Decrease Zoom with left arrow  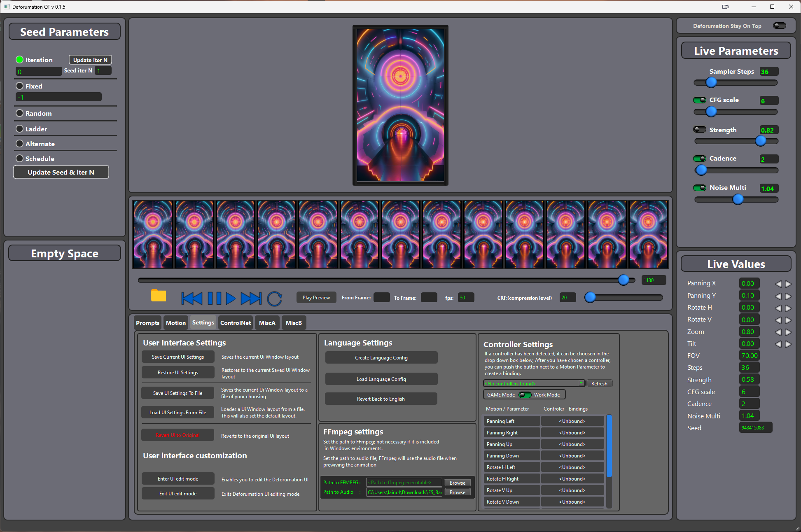[x=778, y=332]
